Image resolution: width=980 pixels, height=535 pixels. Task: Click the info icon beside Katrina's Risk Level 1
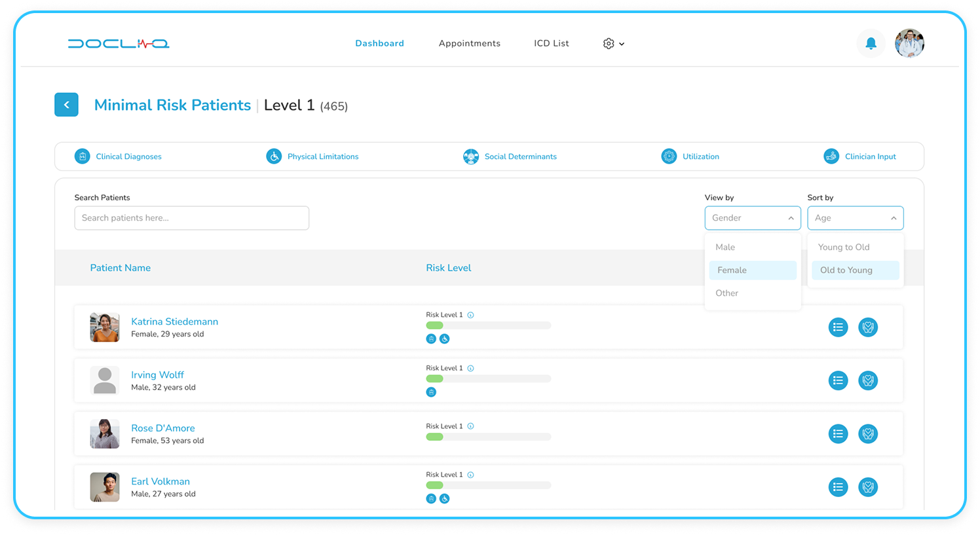pyautogui.click(x=472, y=314)
